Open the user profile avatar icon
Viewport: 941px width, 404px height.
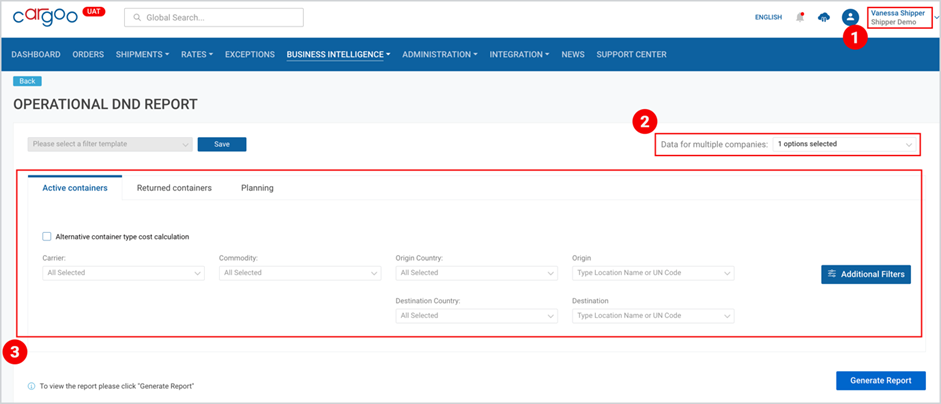tap(850, 17)
